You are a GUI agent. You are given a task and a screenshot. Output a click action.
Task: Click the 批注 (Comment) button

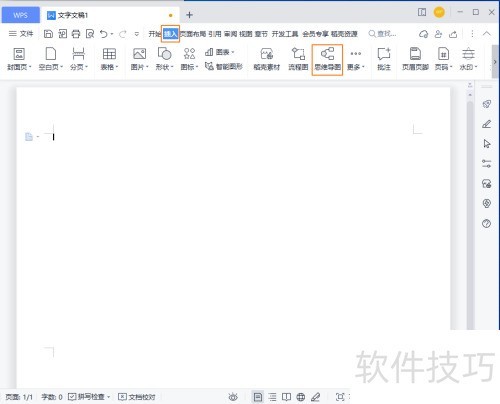coord(384,59)
